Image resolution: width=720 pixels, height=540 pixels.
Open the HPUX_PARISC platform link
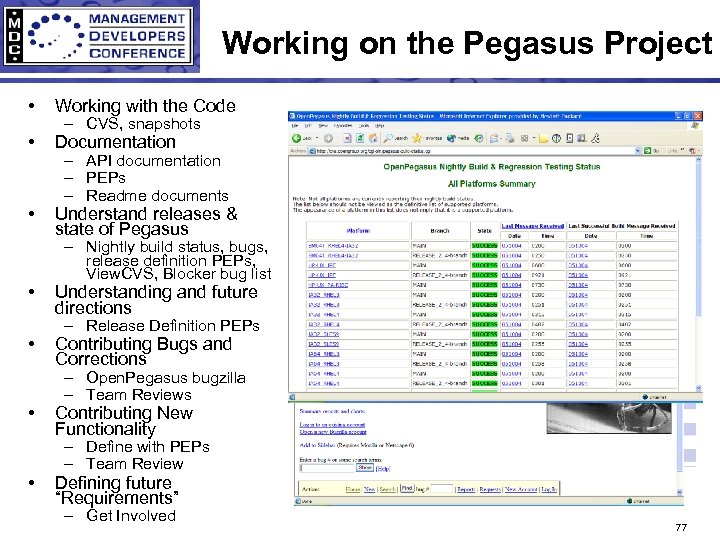[328, 285]
